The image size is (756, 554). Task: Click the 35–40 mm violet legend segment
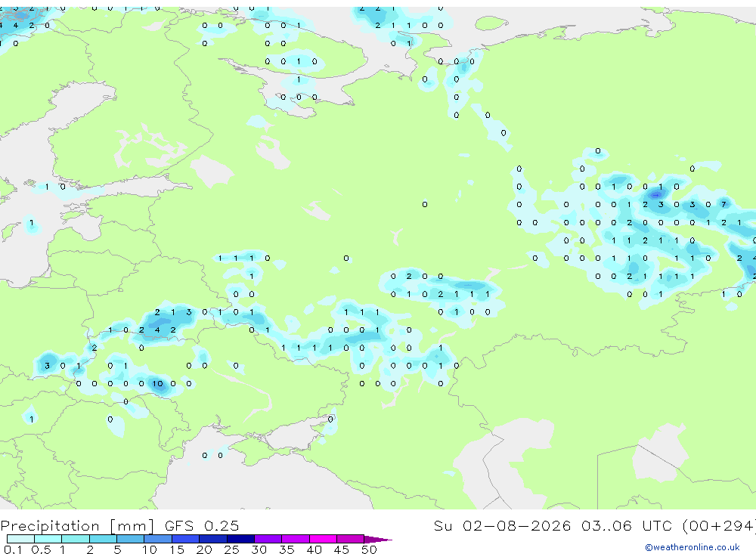tap(296, 539)
